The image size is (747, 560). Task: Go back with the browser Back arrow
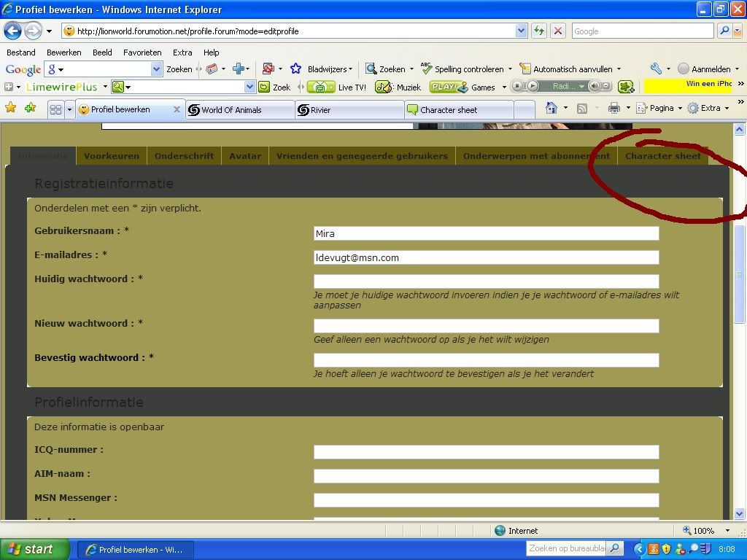pyautogui.click(x=13, y=31)
